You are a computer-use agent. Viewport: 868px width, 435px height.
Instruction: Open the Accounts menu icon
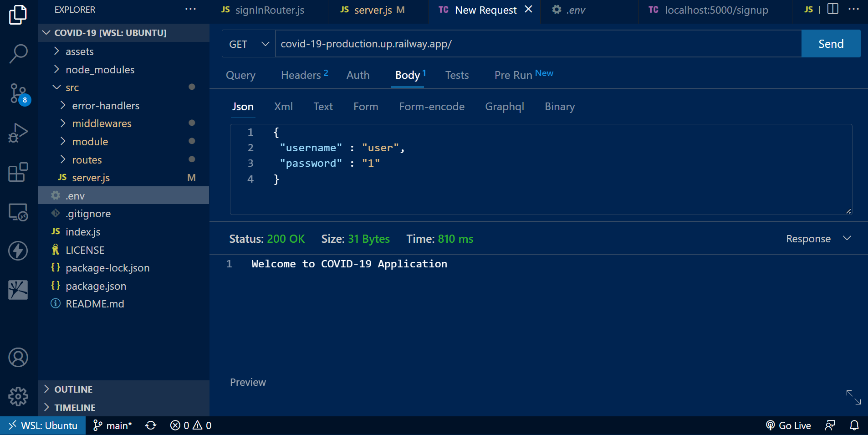click(18, 358)
